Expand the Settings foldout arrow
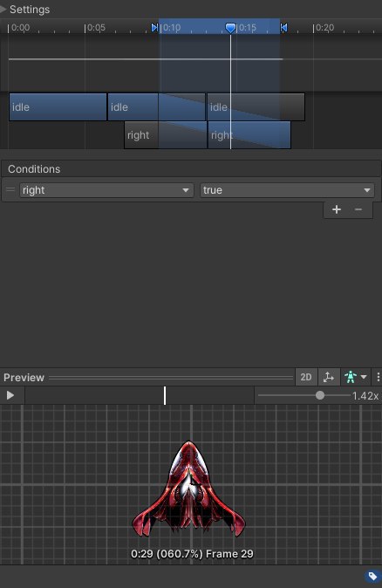Screen dimensions: 382x588 point(3,10)
